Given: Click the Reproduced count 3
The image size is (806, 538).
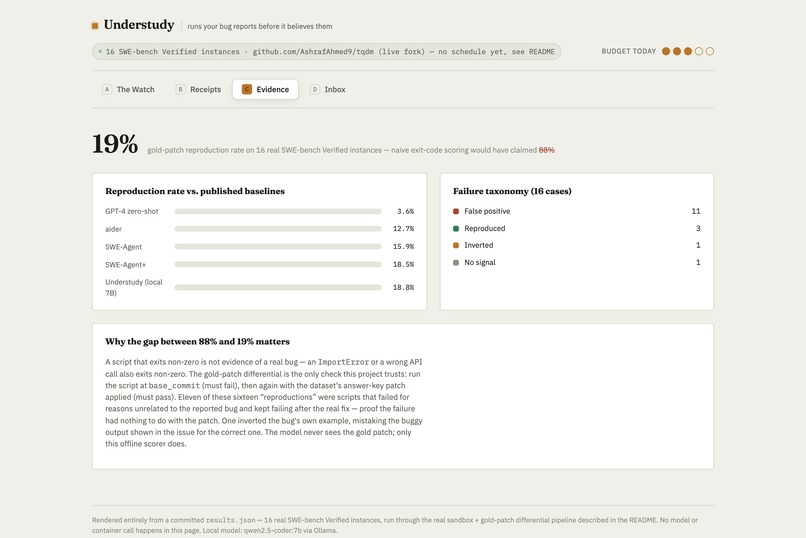Looking at the screenshot, I should tap(698, 228).
